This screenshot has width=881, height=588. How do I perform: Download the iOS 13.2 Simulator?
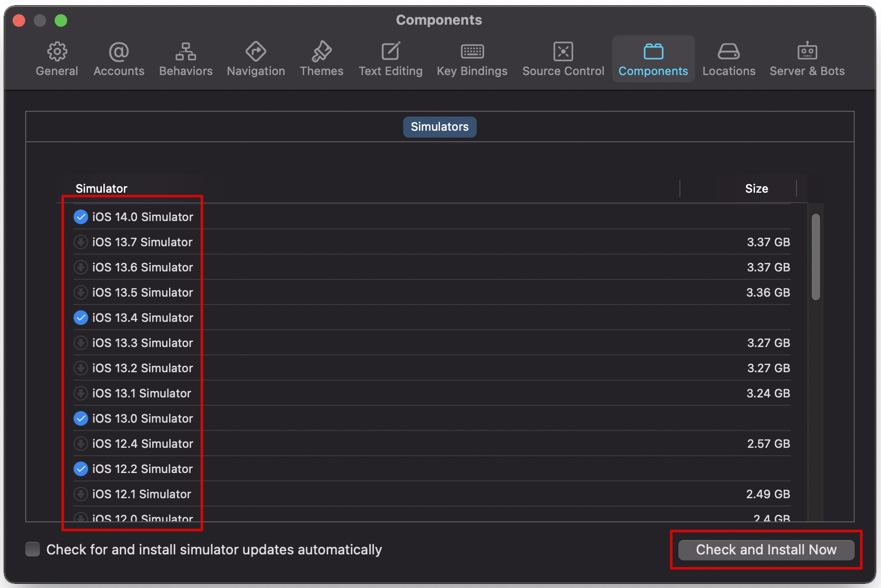pyautogui.click(x=80, y=368)
